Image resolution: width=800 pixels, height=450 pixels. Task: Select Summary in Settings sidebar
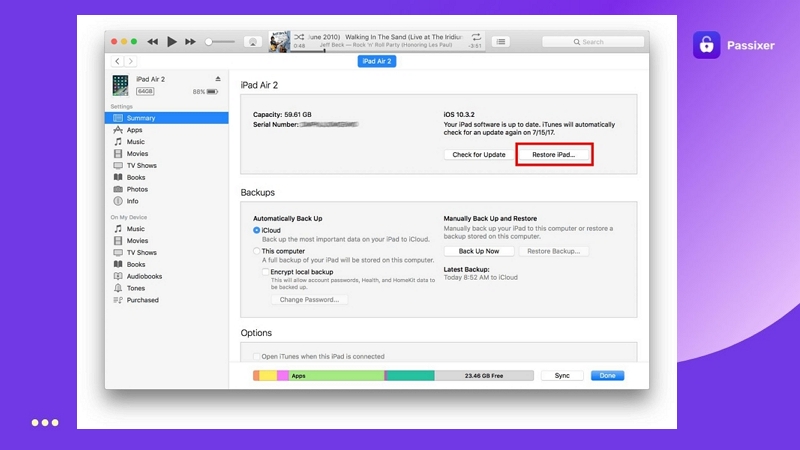pos(167,118)
